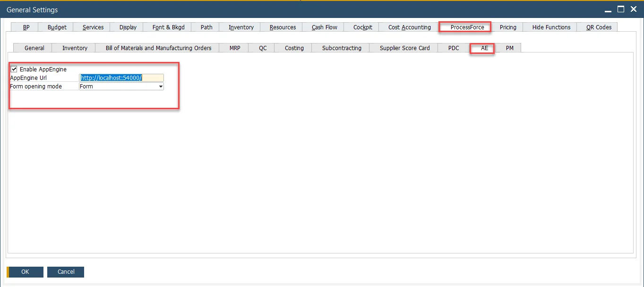
Task: Open the Hide Functions tab
Action: (x=551, y=27)
